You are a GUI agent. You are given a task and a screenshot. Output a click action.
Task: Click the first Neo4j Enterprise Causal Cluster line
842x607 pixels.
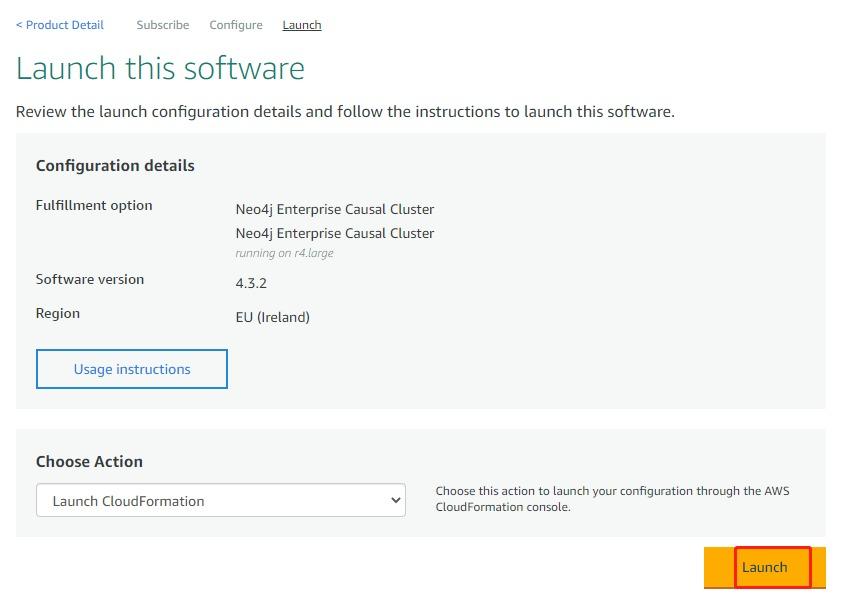click(x=335, y=209)
